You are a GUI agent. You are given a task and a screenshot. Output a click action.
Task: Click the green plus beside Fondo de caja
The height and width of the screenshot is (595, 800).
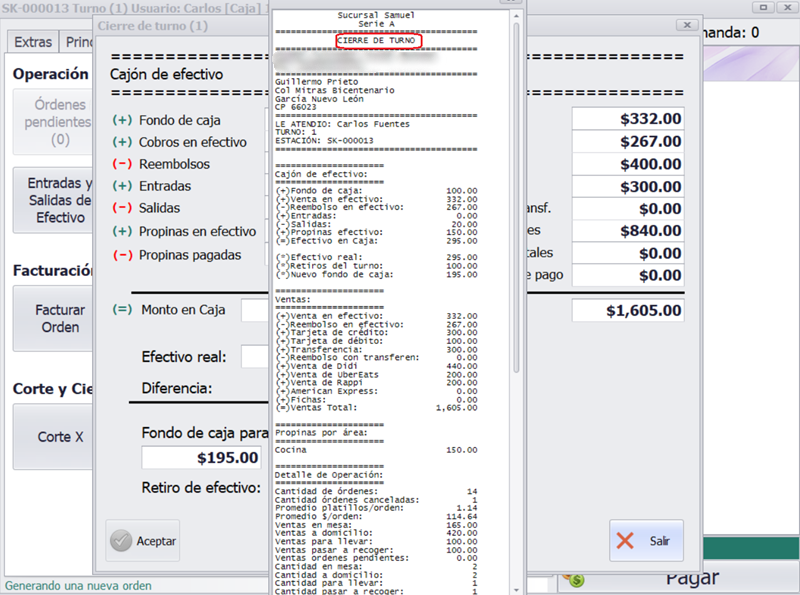pyautogui.click(x=122, y=120)
